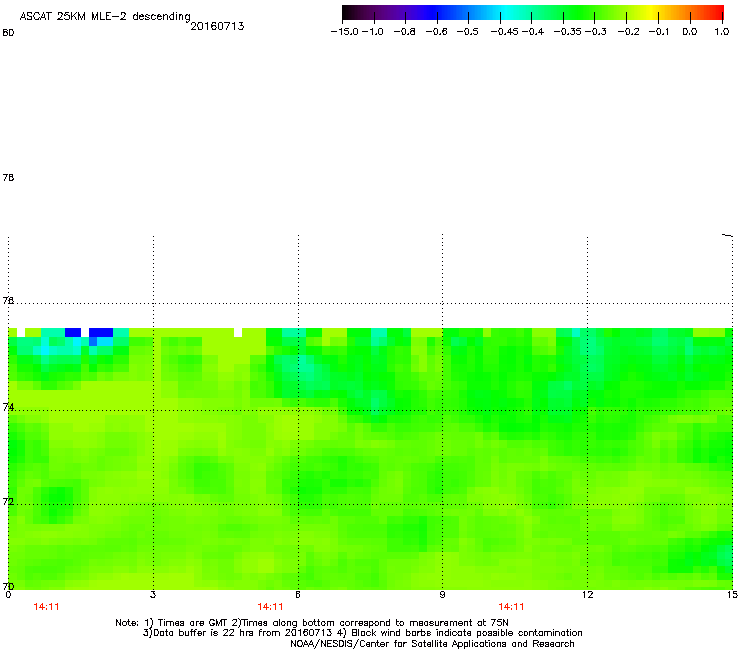Click the red 14:11 time label just left of longitude 6
This screenshot has height=650, width=740.
click(x=270, y=607)
